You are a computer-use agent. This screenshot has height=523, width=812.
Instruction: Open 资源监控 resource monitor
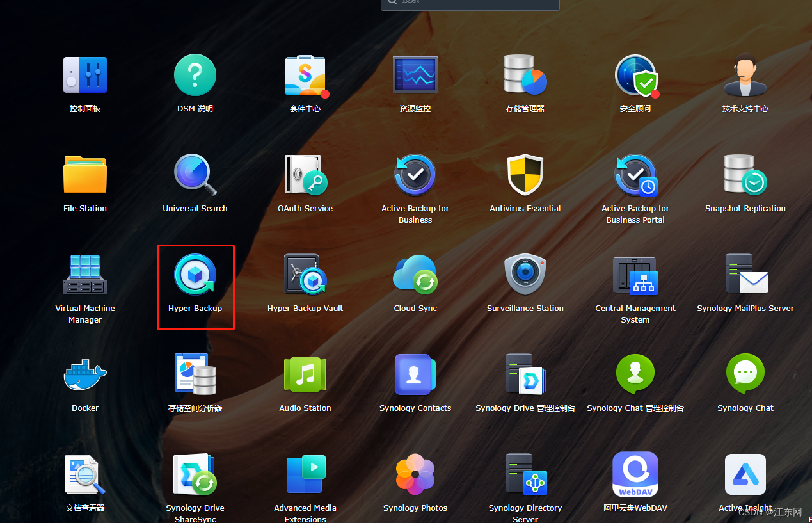tap(415, 75)
